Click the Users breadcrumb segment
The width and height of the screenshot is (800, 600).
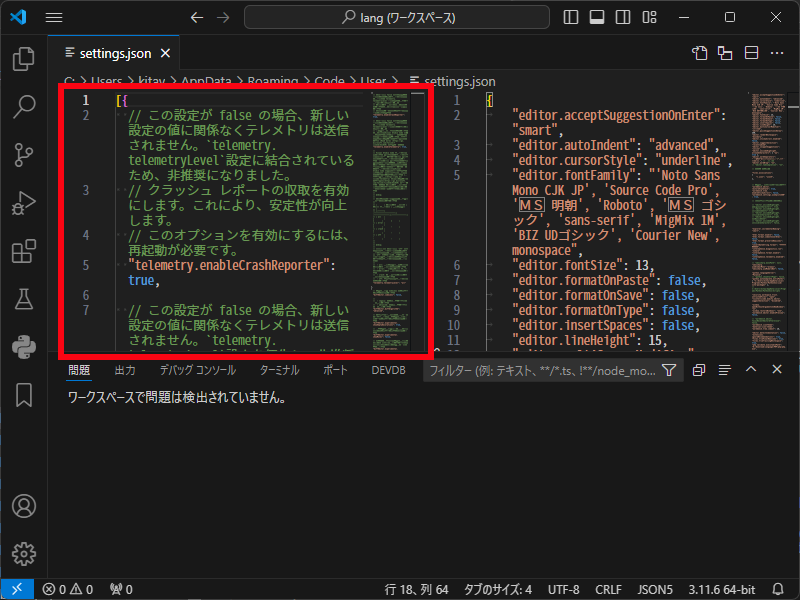pyautogui.click(x=106, y=81)
